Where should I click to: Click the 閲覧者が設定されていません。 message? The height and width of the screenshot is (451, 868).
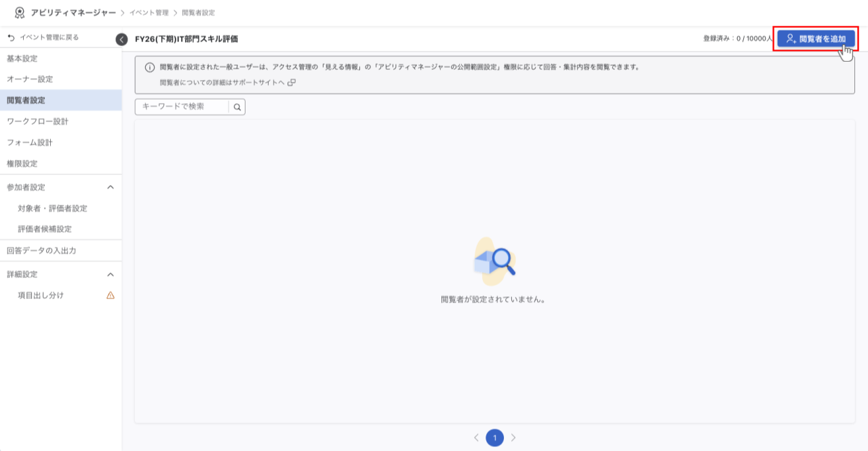point(494,299)
